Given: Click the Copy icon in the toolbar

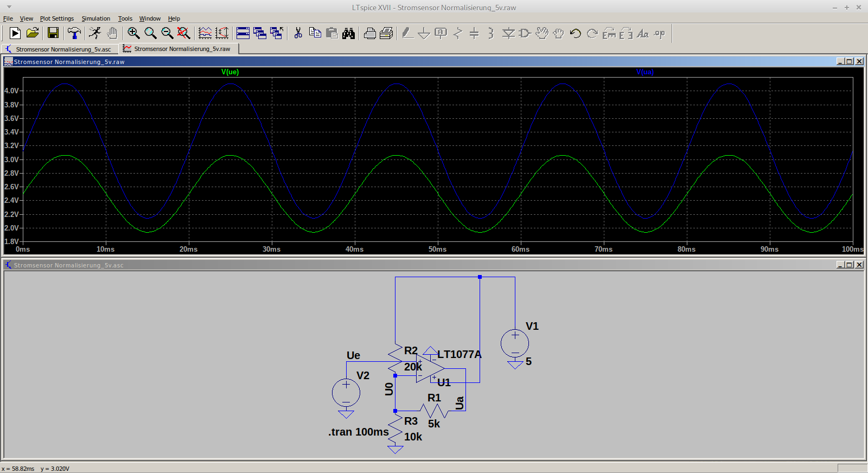Looking at the screenshot, I should tap(315, 34).
